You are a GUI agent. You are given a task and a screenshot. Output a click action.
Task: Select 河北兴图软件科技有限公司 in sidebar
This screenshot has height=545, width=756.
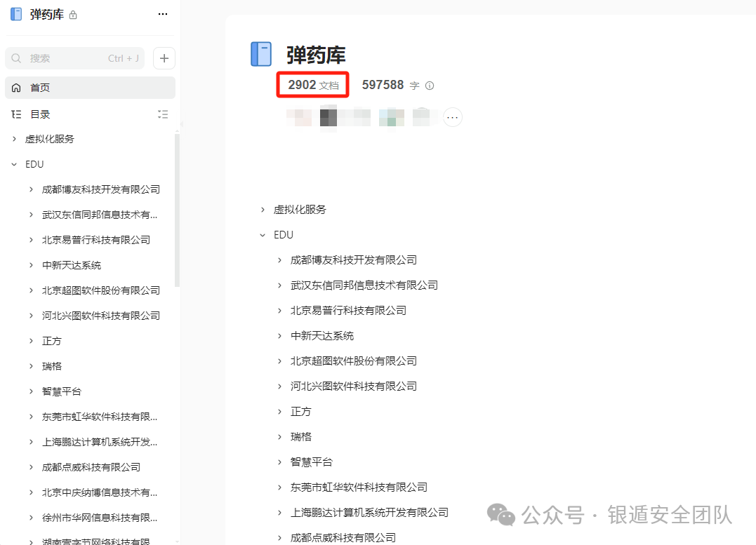click(x=101, y=316)
